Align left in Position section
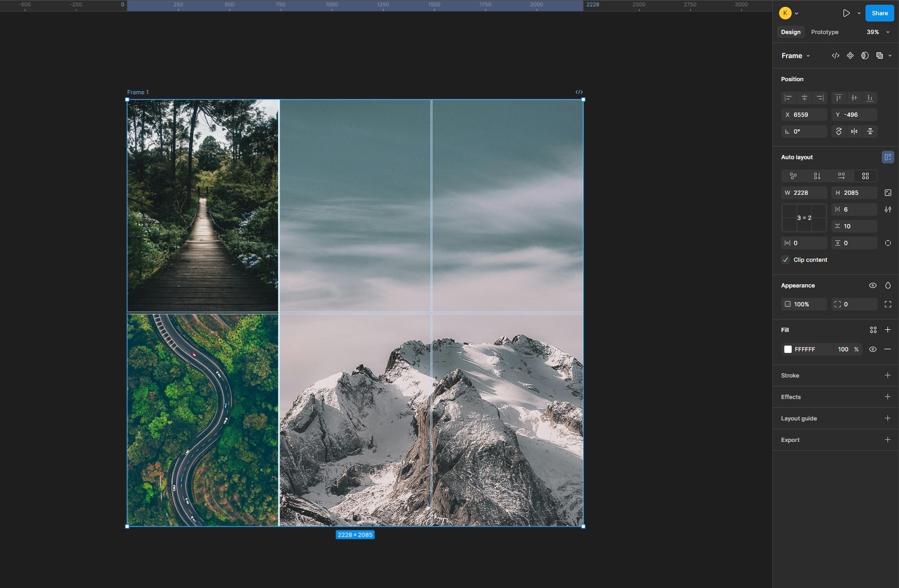Image resolution: width=899 pixels, height=588 pixels. (x=789, y=98)
